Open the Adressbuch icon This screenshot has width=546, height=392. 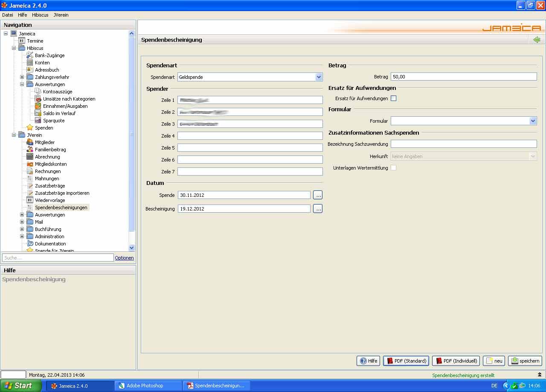tap(30, 70)
